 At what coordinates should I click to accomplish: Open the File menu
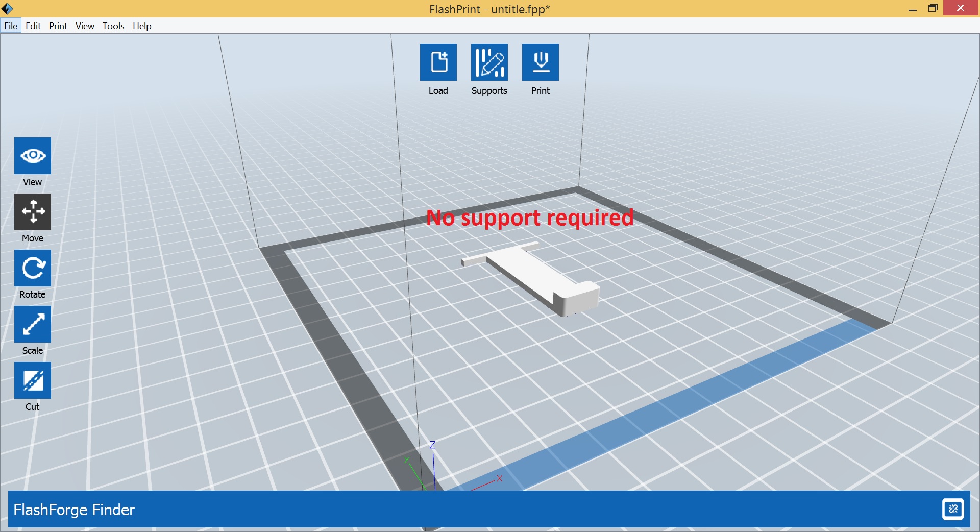click(11, 26)
